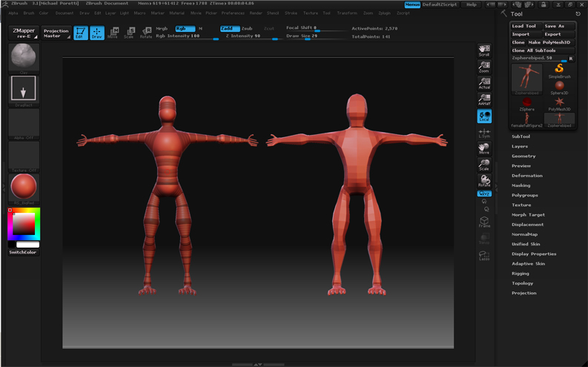Click Make PolyMesh3D button
This screenshot has width=588, height=367.
(x=551, y=42)
